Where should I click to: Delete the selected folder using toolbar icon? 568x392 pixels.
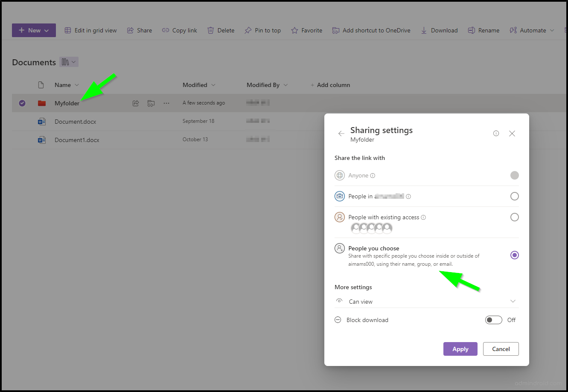point(221,30)
